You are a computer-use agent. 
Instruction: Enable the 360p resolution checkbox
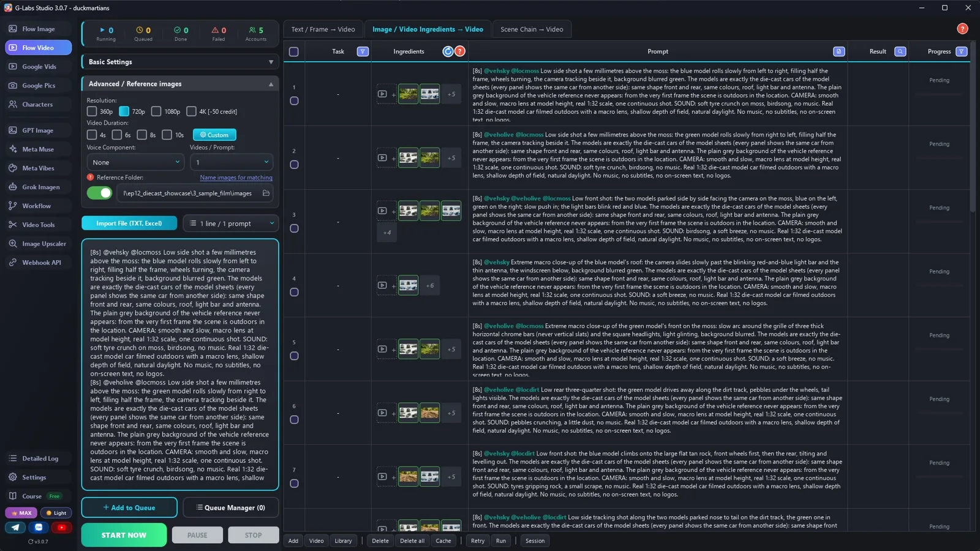92,111
